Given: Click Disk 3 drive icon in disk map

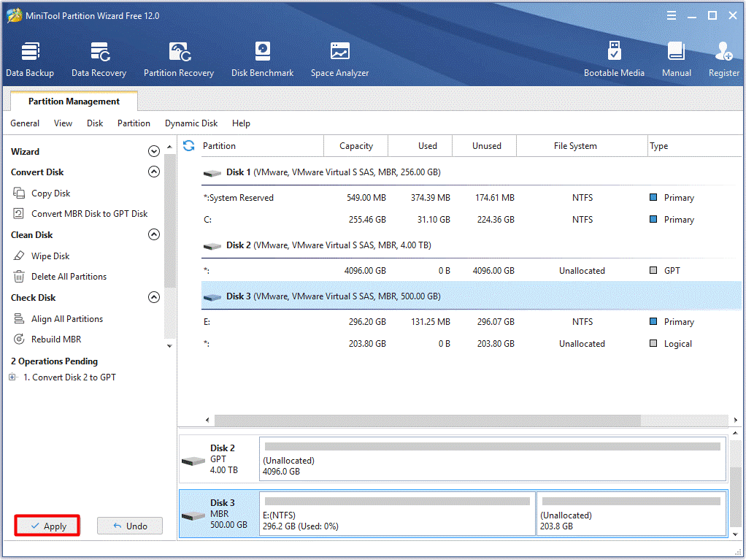Looking at the screenshot, I should [x=193, y=515].
